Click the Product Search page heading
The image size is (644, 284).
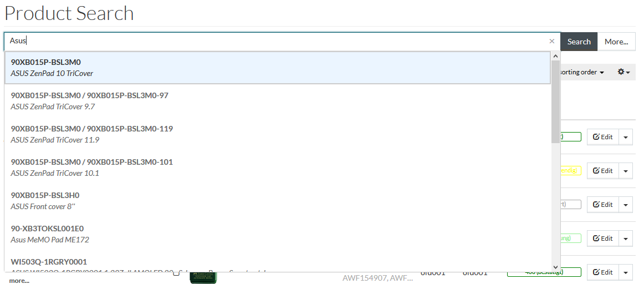69,13
